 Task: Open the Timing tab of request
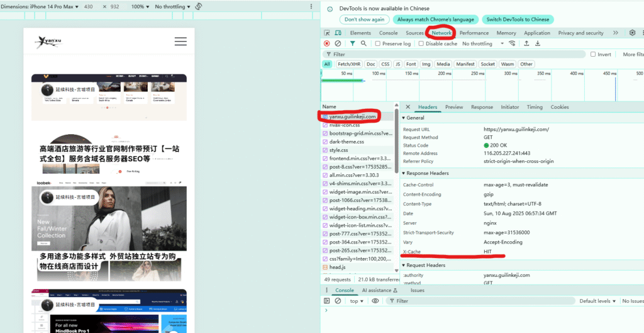tap(535, 107)
